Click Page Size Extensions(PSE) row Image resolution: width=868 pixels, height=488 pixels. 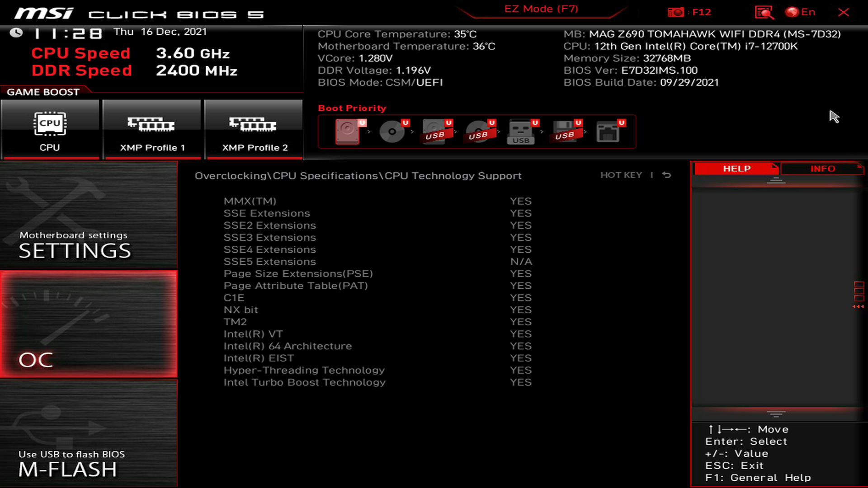click(377, 274)
